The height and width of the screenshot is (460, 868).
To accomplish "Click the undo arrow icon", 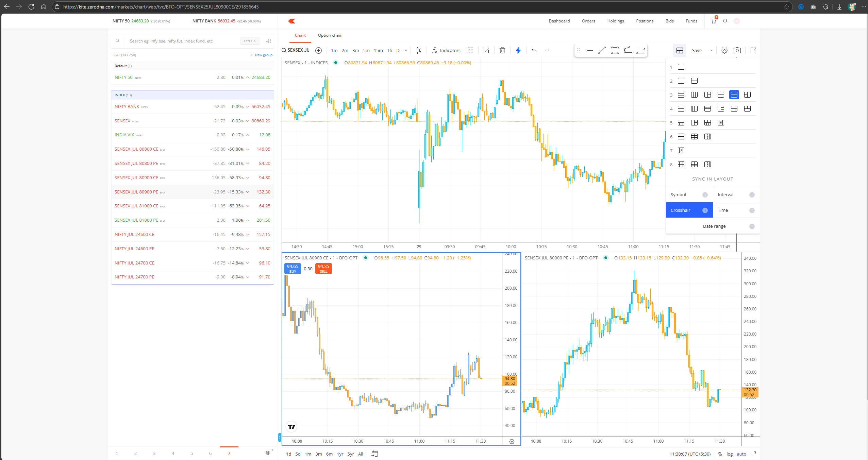I will 534,50.
